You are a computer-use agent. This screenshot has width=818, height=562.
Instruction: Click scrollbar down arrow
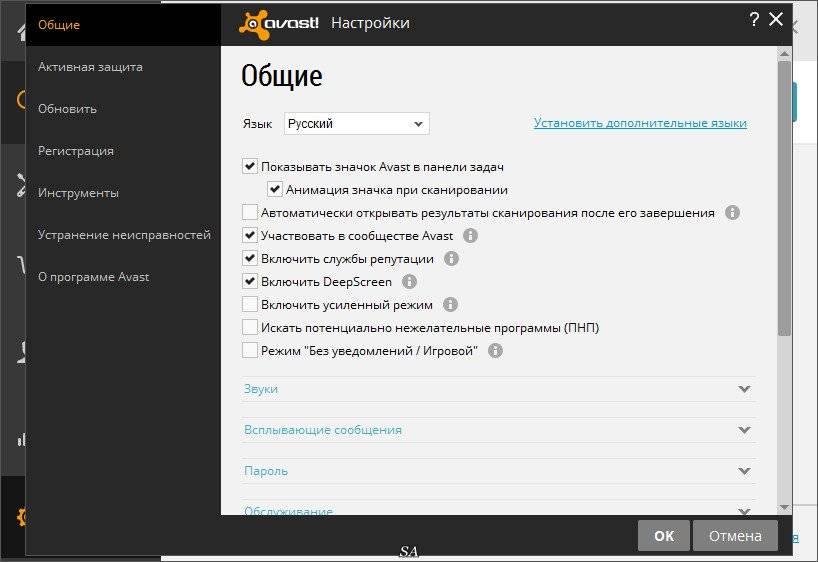pyautogui.click(x=784, y=508)
